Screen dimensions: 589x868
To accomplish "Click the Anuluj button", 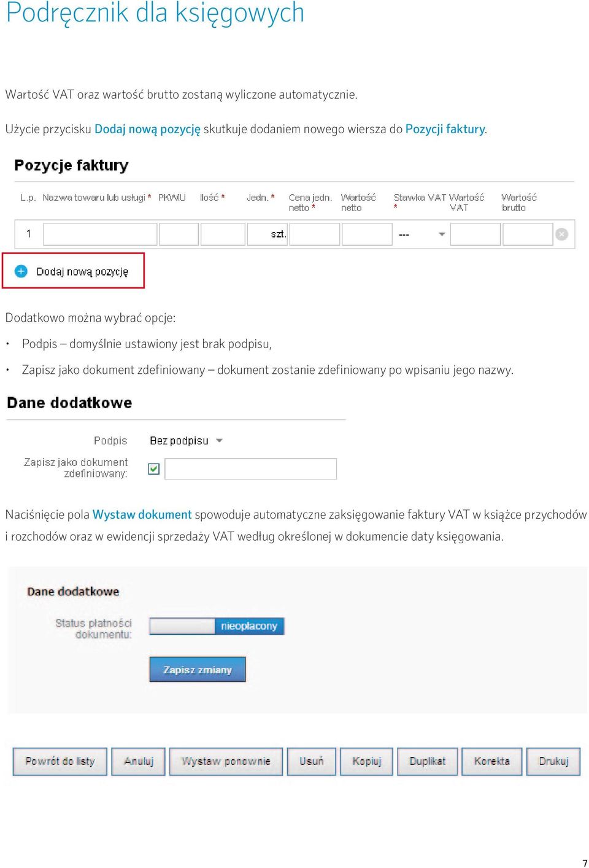I will point(139,761).
